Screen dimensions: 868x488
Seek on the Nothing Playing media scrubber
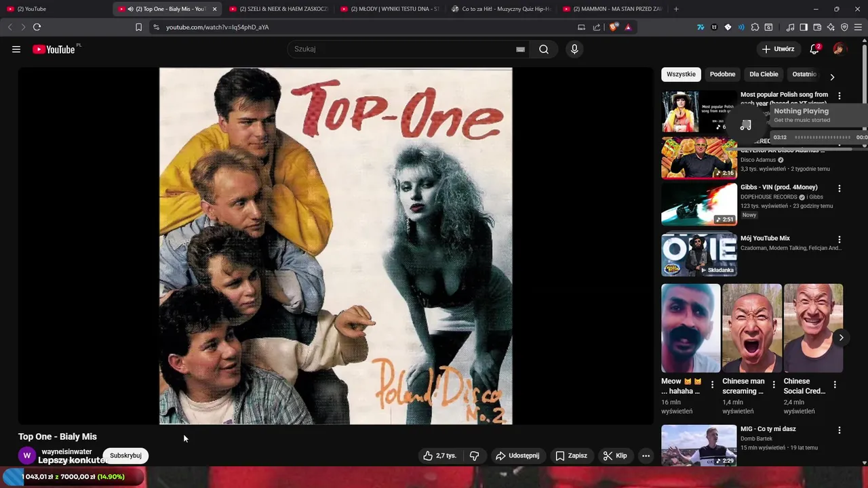pos(823,137)
